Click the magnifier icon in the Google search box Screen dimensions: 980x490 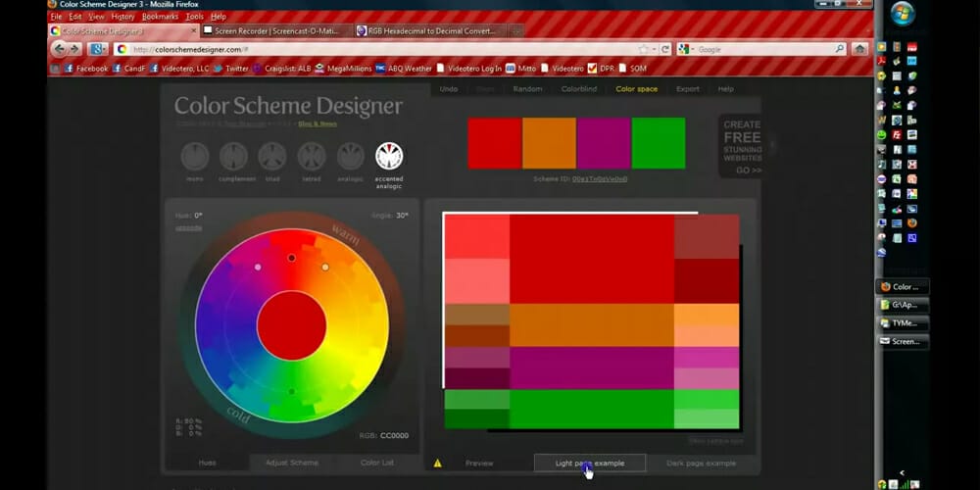[840, 49]
